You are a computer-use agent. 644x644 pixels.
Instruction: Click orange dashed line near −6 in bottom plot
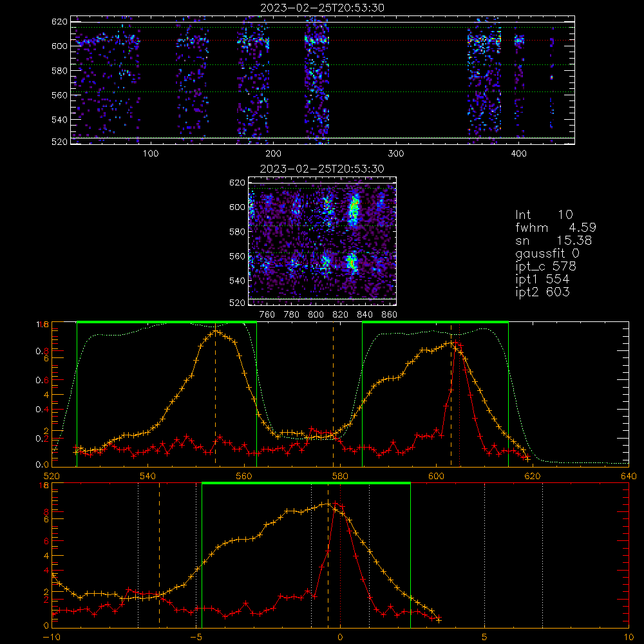(x=159, y=555)
